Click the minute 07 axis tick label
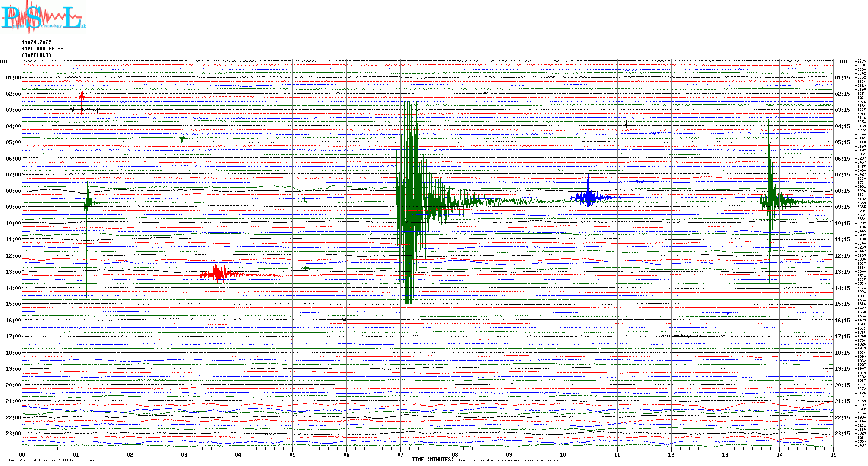The height and width of the screenshot is (466, 868). (400, 454)
